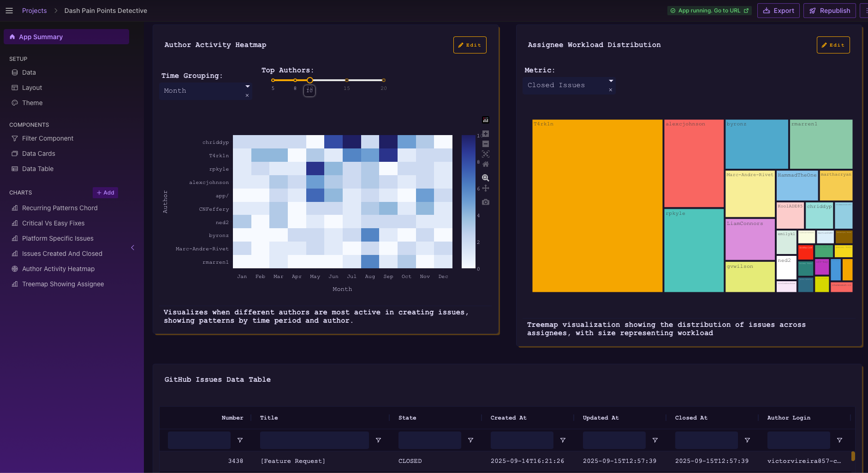Open the Data Table component
The width and height of the screenshot is (868, 473).
point(38,169)
